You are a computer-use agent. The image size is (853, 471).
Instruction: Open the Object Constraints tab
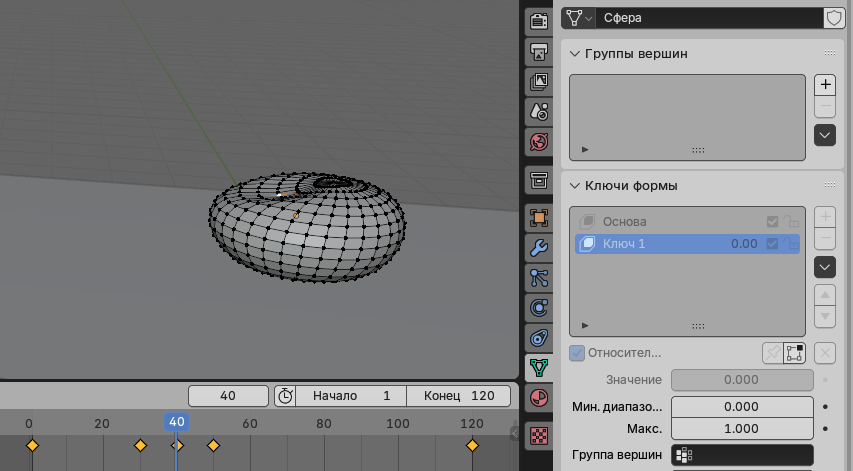[539, 338]
